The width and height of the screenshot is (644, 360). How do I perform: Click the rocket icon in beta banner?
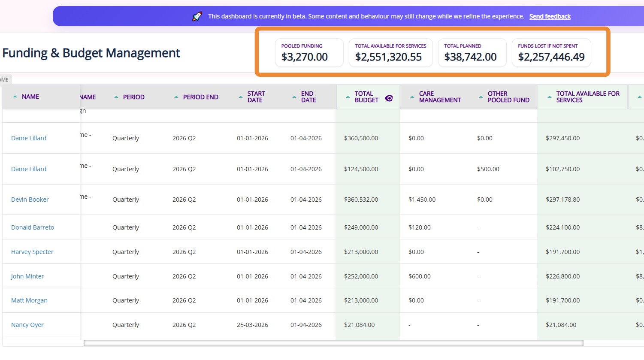(x=197, y=16)
